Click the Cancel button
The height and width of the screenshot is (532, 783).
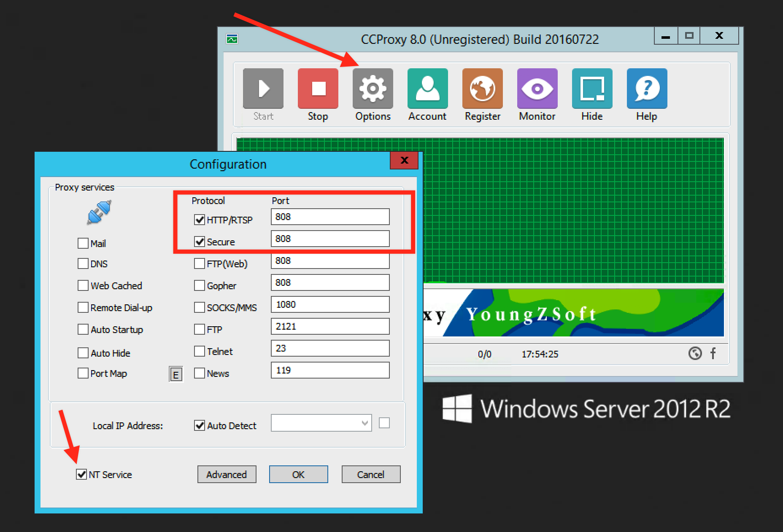(x=371, y=474)
